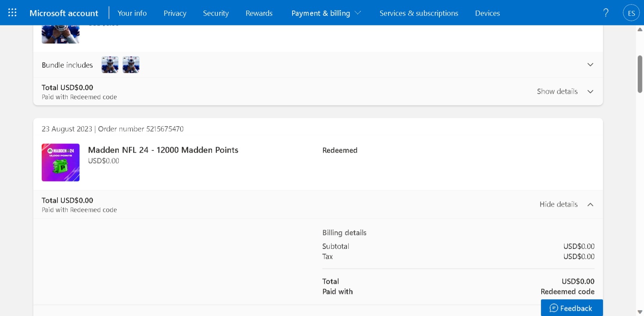Click the scrollbar up arrow

coord(640,30)
